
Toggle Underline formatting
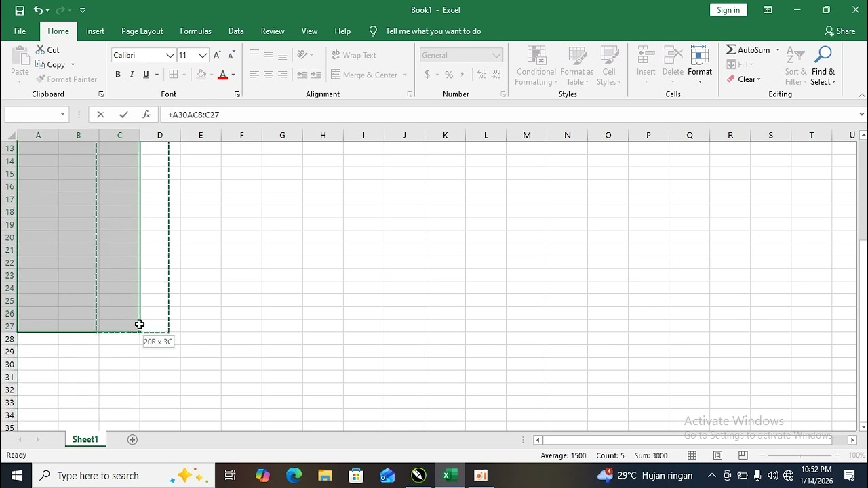click(146, 75)
